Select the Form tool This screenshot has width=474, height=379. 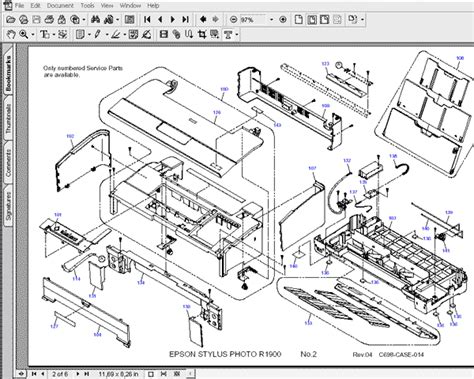click(215, 34)
